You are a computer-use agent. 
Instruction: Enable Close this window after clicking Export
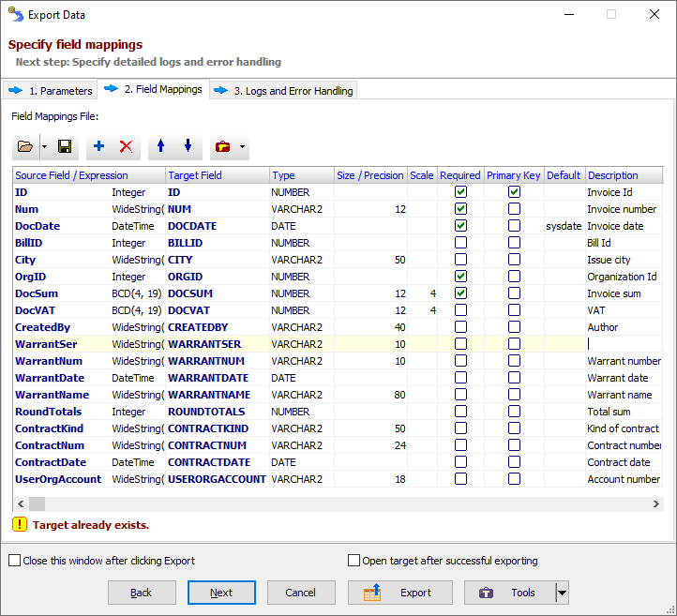tap(14, 561)
